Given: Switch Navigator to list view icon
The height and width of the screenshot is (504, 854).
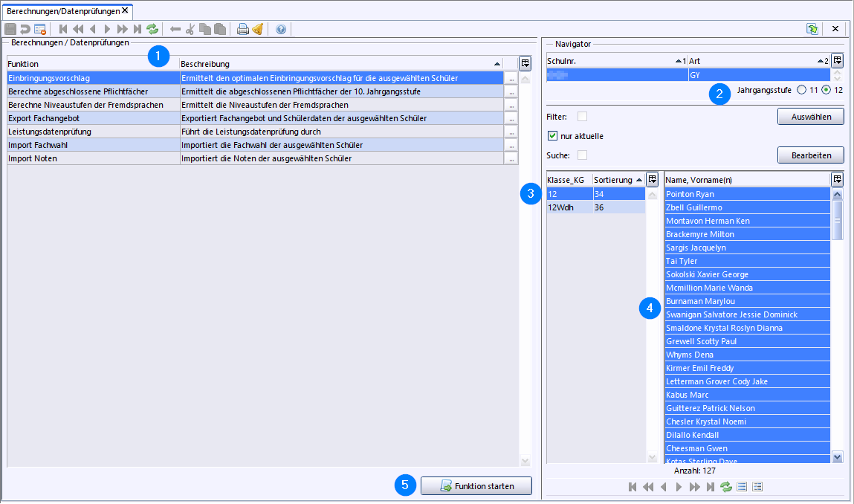Looking at the screenshot, I should click(x=742, y=487).
